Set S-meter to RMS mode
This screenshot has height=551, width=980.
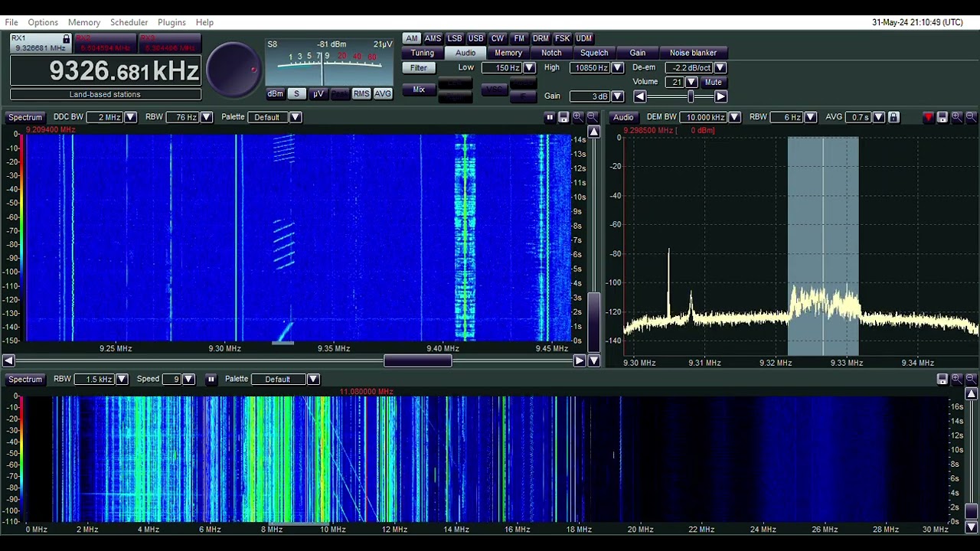click(361, 93)
